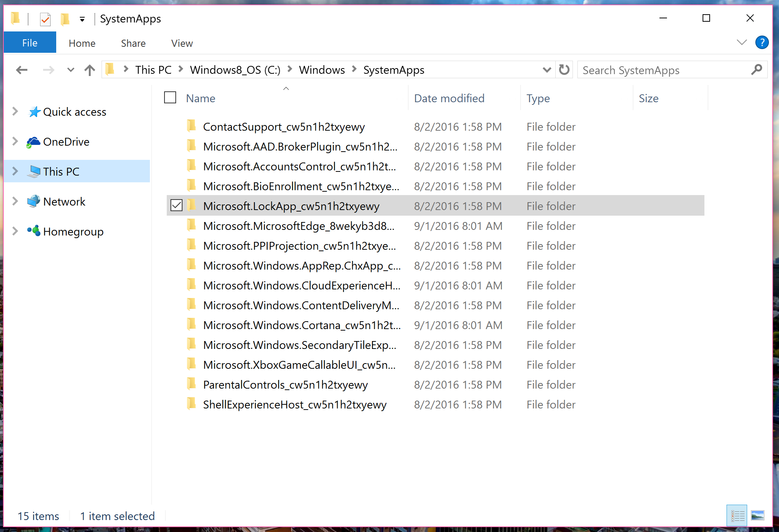Uncheck the Microsoft.LockApp folder checkbox
The image size is (779, 532).
tap(176, 206)
